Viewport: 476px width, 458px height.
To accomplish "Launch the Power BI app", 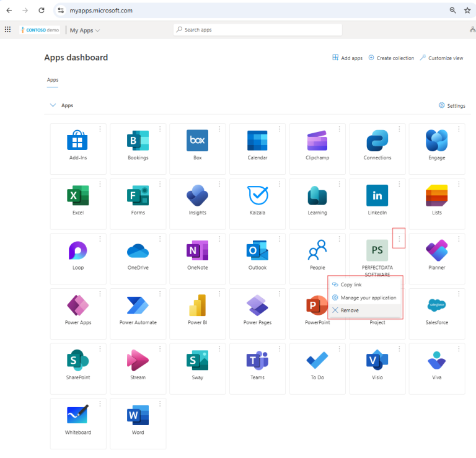I will click(197, 306).
